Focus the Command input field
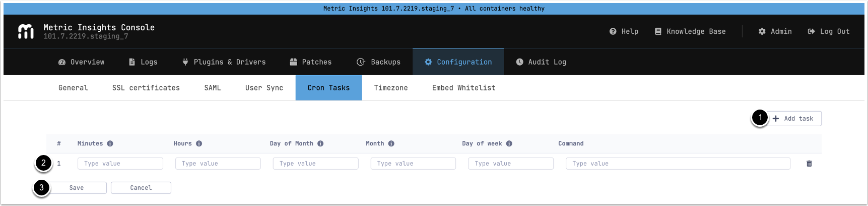 pyautogui.click(x=678, y=164)
